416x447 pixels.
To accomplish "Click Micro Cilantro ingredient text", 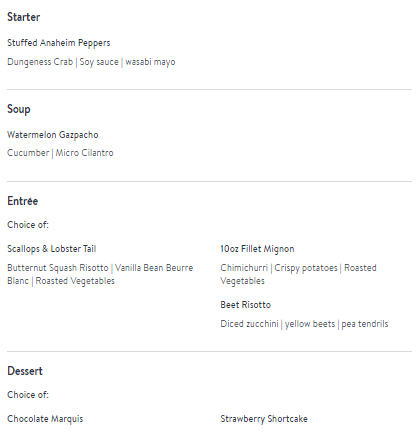I will (x=84, y=153).
